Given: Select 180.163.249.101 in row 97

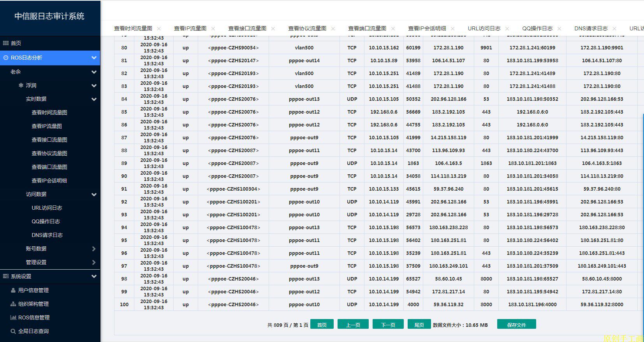Looking at the screenshot, I should [x=449, y=266].
